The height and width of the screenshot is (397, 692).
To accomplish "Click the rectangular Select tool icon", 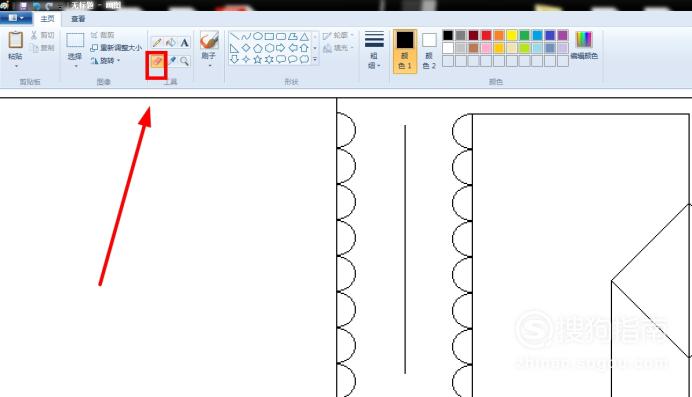I will tap(75, 40).
